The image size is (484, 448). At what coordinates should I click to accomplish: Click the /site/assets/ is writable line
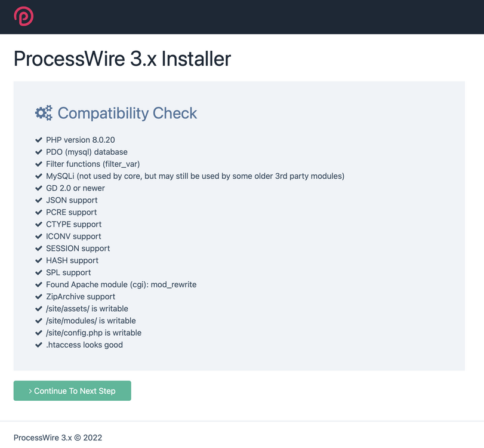(87, 309)
